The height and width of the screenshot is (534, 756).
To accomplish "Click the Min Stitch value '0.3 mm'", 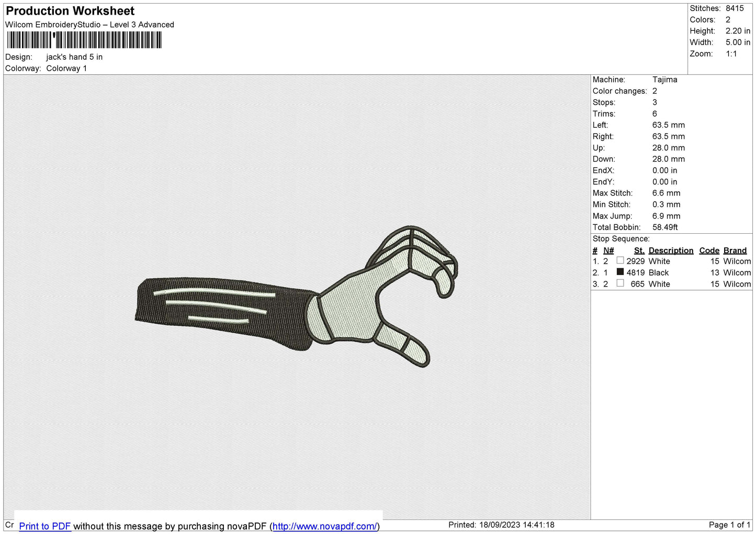I will pos(667,204).
